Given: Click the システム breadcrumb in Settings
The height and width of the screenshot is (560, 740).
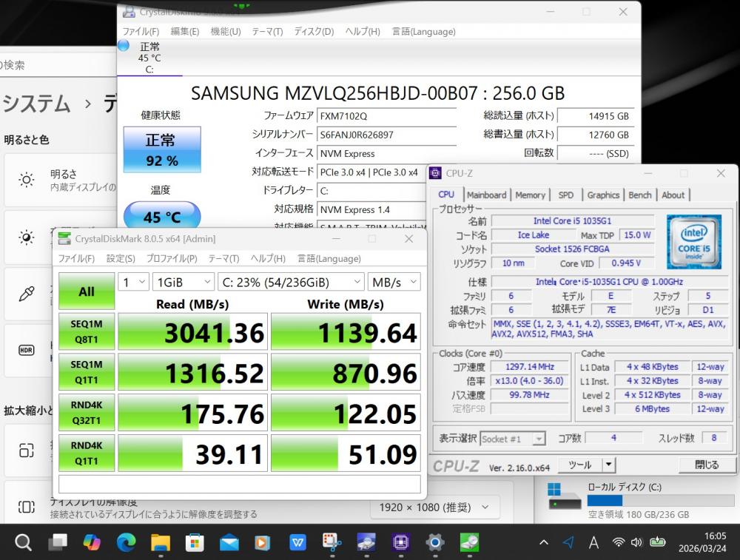Looking at the screenshot, I should coord(36,104).
